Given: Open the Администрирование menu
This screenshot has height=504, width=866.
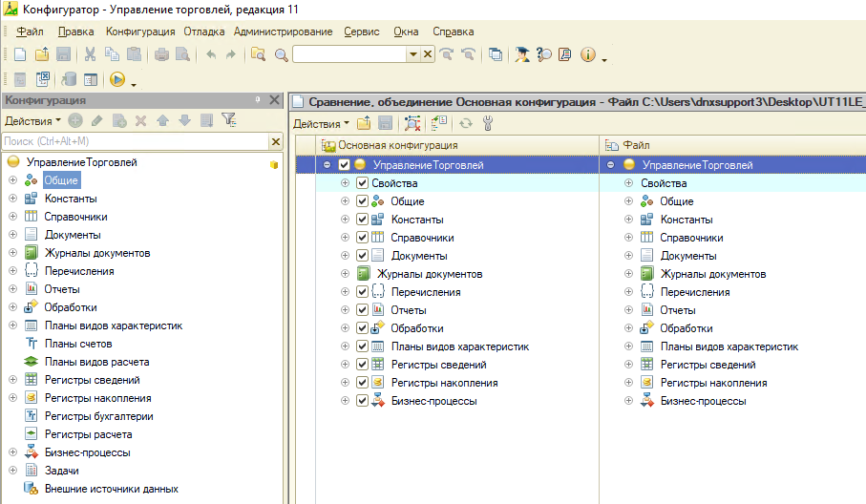Looking at the screenshot, I should coord(283,31).
